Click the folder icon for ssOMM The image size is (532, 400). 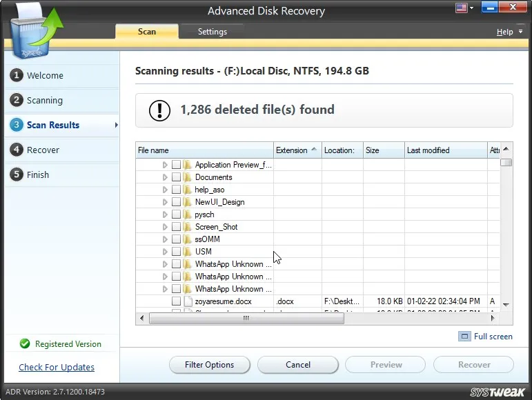[187, 239]
